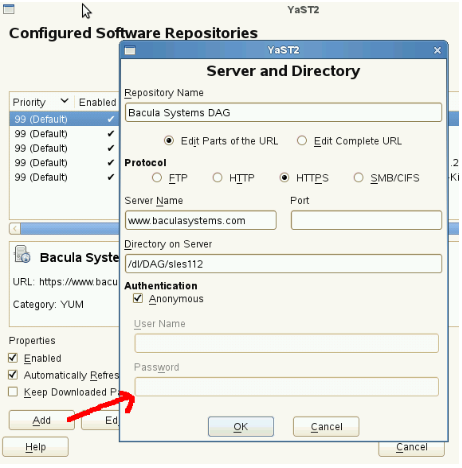This screenshot has height=468, width=462.
Task: Click the Server Name field
Action: pyautogui.click(x=201, y=220)
